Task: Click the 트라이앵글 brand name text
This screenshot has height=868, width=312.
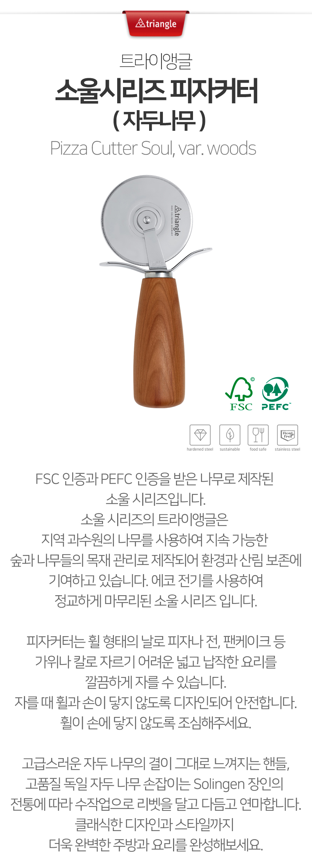Action: (x=156, y=60)
